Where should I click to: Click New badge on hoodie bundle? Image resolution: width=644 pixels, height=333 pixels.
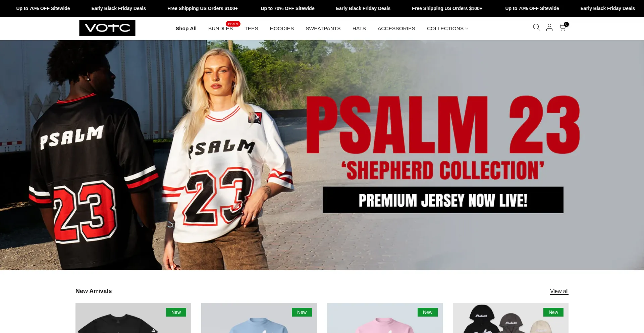click(x=553, y=312)
